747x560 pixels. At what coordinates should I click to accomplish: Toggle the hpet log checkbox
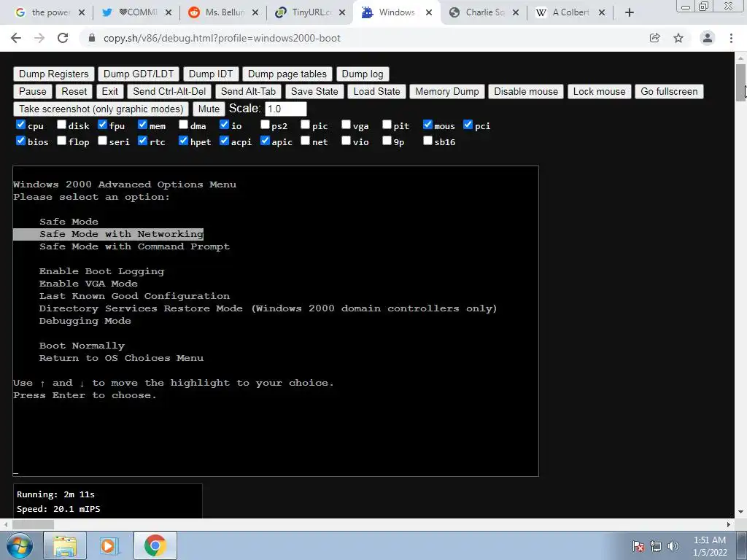(x=183, y=141)
